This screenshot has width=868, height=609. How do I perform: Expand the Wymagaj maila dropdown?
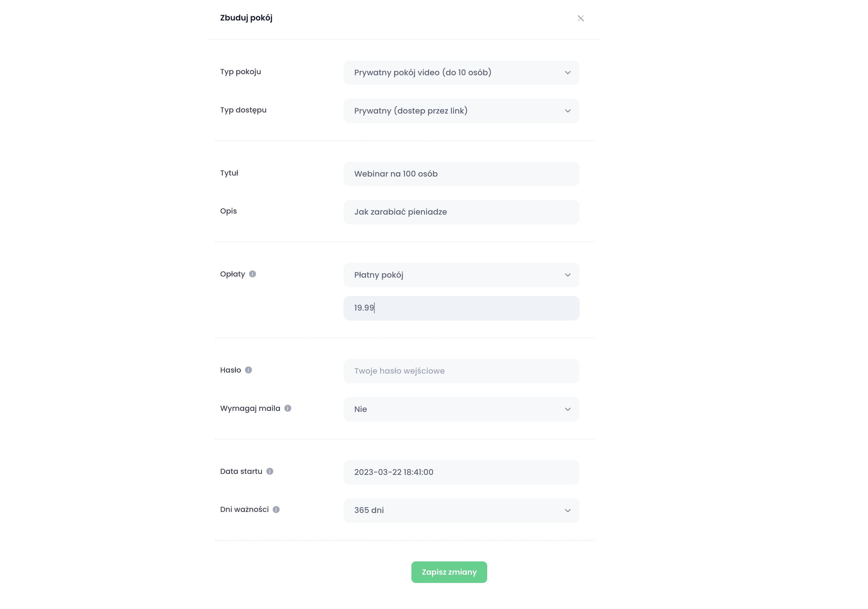[461, 409]
